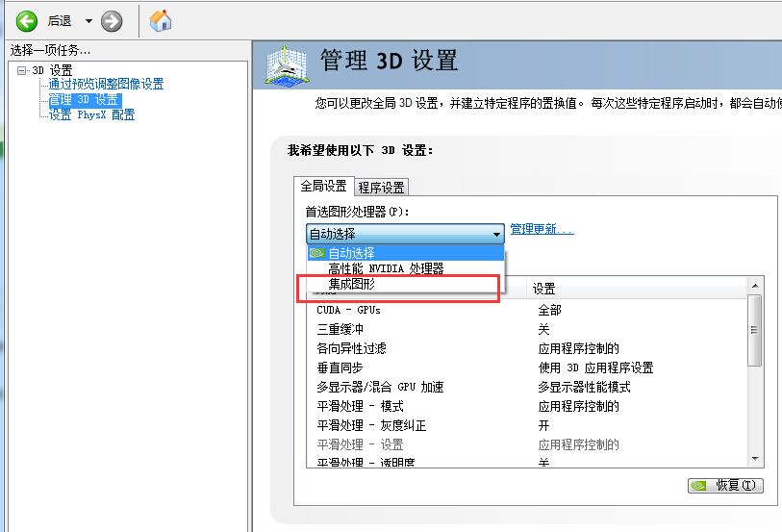Click the gray Forward arrow icon
The width and height of the screenshot is (782, 532).
112,21
